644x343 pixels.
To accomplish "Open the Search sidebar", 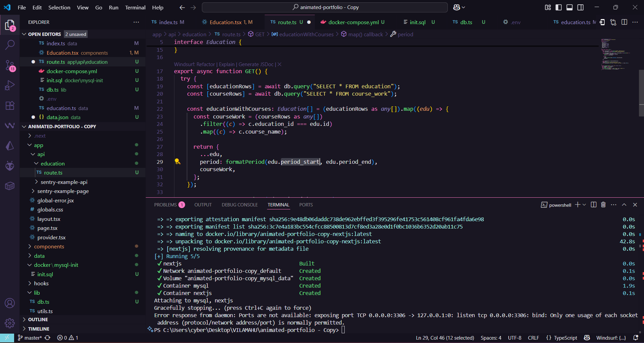I will 10,45.
